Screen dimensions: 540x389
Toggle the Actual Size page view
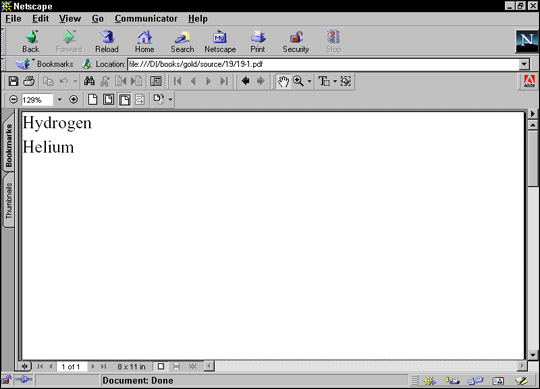pos(93,100)
